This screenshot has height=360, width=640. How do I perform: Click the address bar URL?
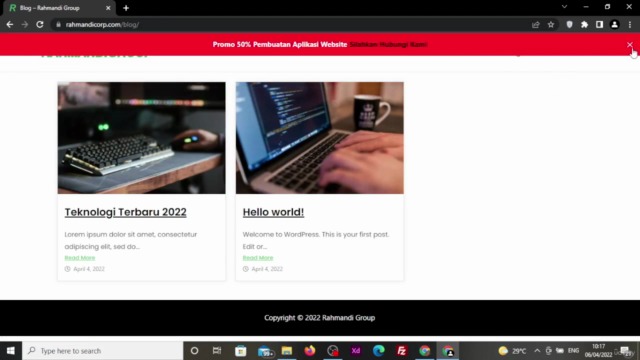(x=102, y=24)
